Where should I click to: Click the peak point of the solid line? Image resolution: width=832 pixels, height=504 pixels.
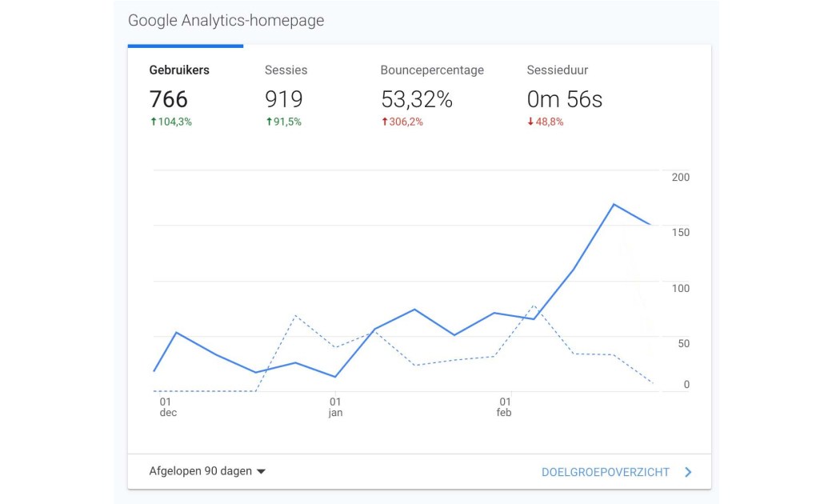(x=614, y=204)
